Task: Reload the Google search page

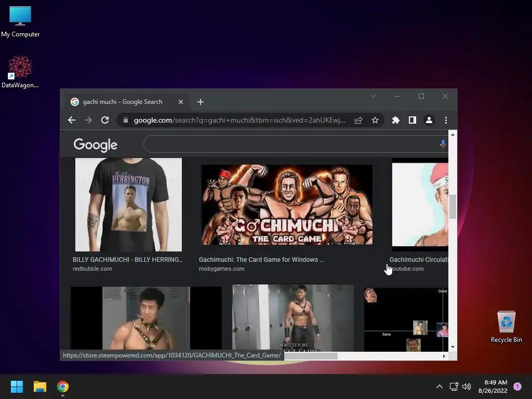Action: point(105,120)
